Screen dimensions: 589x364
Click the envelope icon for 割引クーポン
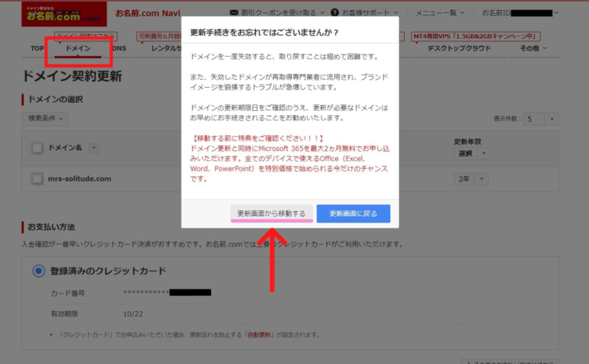[234, 13]
